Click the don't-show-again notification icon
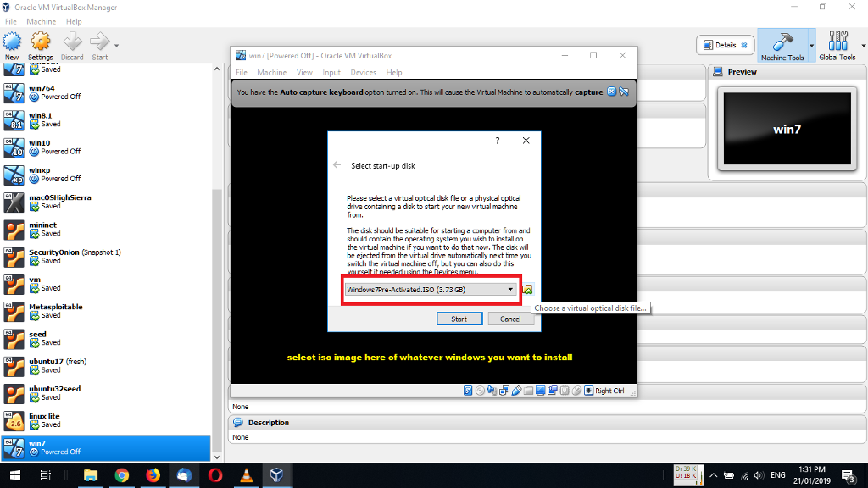Screen dimensions: 868x488 [x=624, y=91]
